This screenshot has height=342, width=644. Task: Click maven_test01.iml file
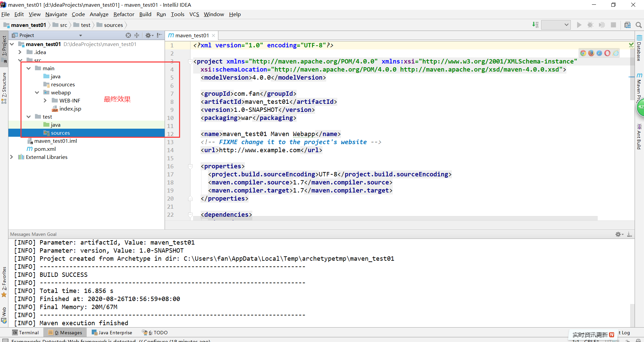coord(52,141)
